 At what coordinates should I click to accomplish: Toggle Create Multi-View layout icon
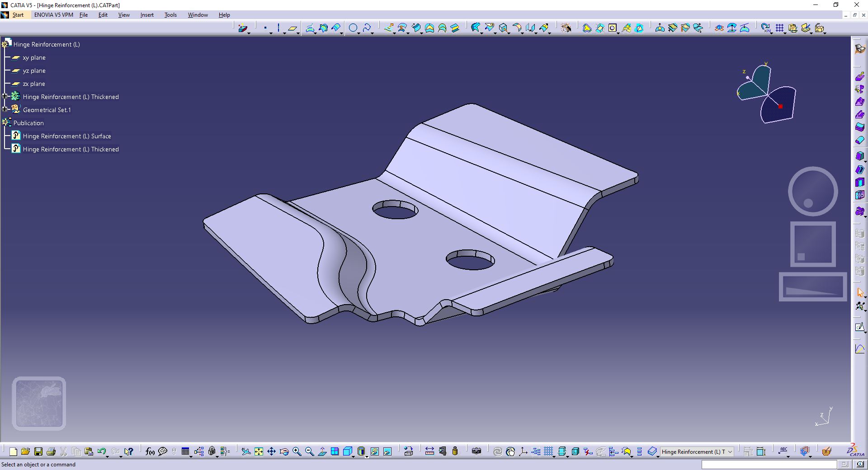click(335, 451)
